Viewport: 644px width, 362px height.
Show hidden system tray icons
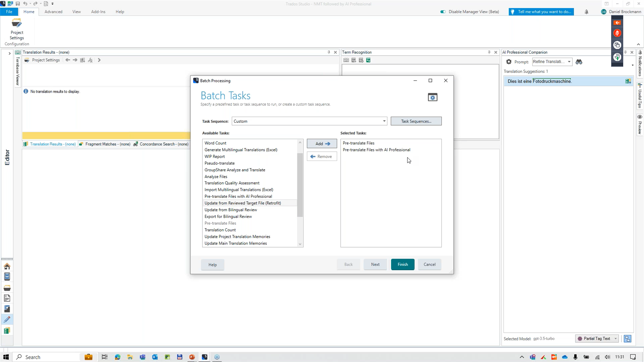point(522,357)
